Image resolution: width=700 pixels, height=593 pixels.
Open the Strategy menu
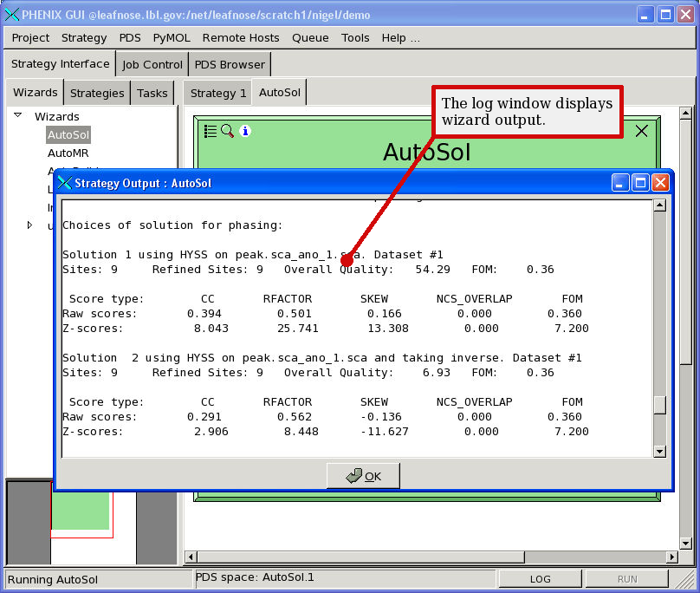click(x=84, y=37)
